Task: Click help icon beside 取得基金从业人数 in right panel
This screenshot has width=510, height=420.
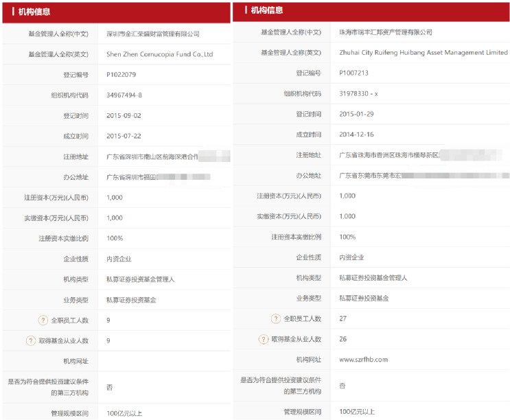Action: [264, 339]
